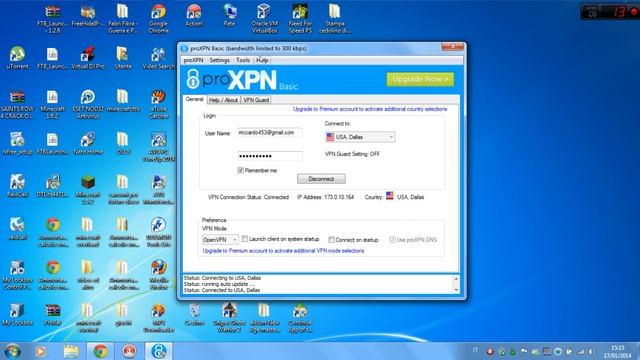This screenshot has width=640, height=360.
Task: Click the Upgrade Now button
Action: pos(420,79)
